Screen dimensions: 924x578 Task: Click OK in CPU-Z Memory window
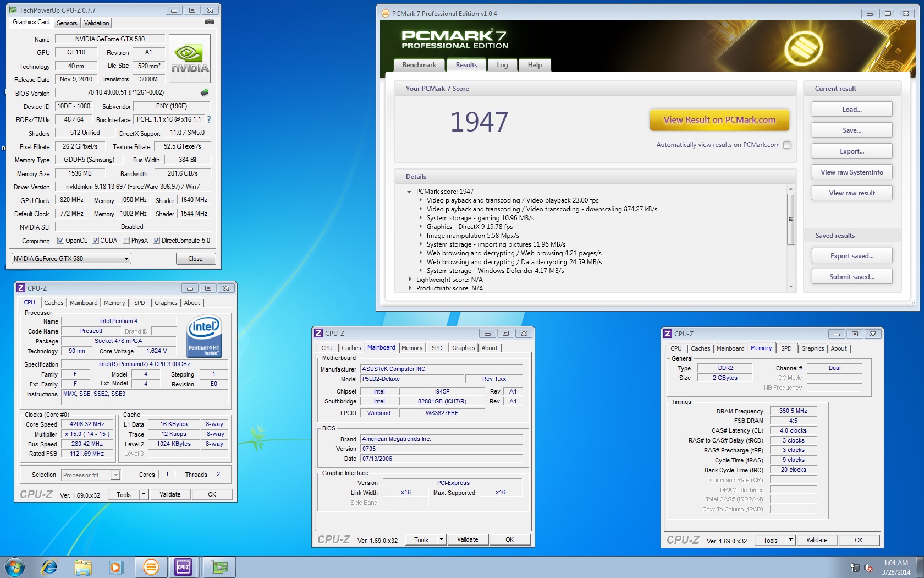coord(859,540)
